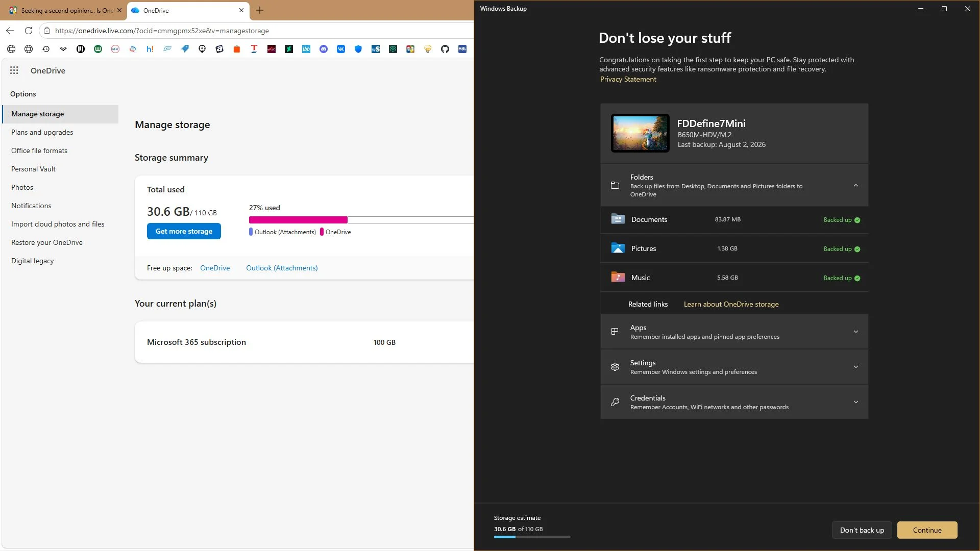Open the MAL bookmark
This screenshot has width=980, height=551.
462,49
